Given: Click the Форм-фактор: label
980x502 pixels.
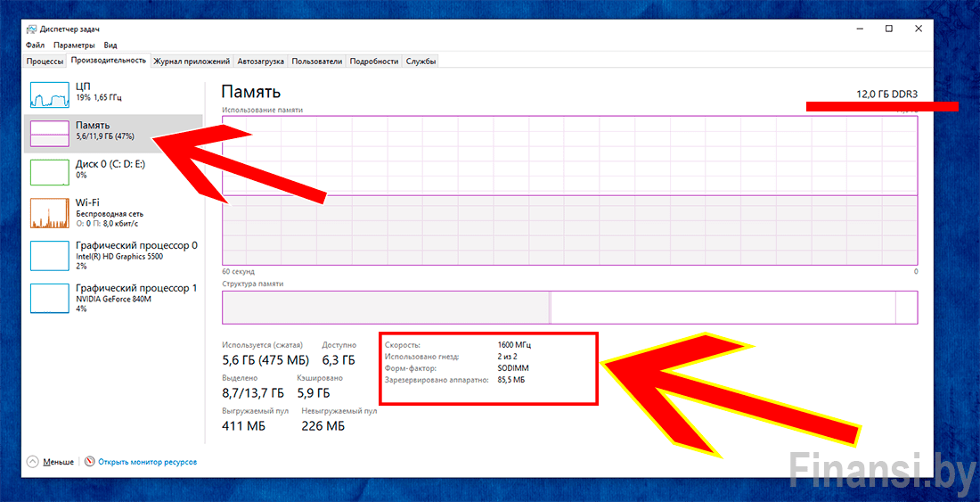Looking at the screenshot, I should click(x=410, y=367).
